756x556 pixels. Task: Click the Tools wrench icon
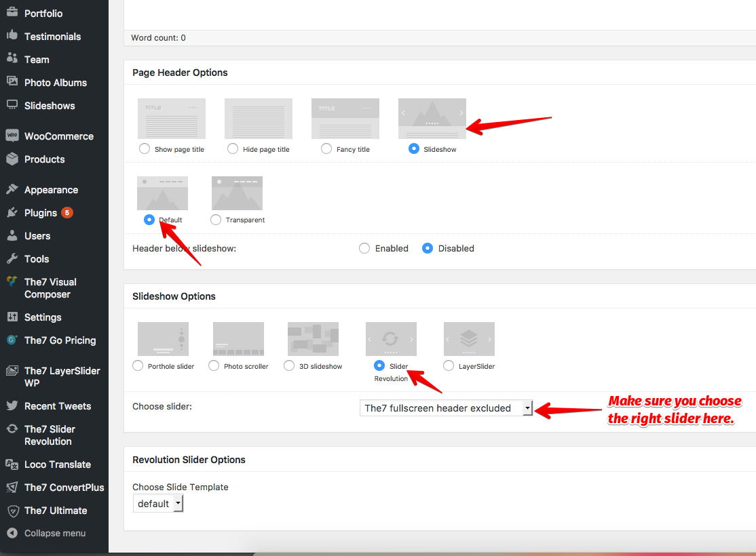pyautogui.click(x=12, y=258)
